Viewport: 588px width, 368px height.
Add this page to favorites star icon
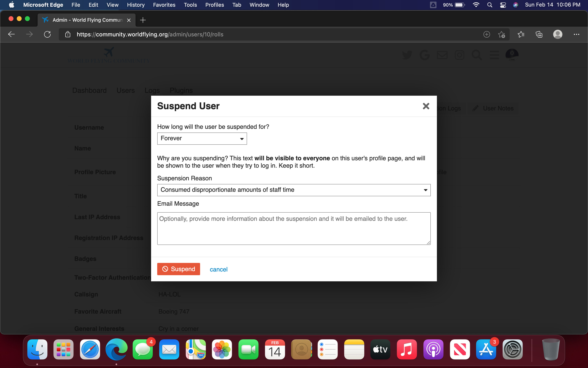(501, 34)
